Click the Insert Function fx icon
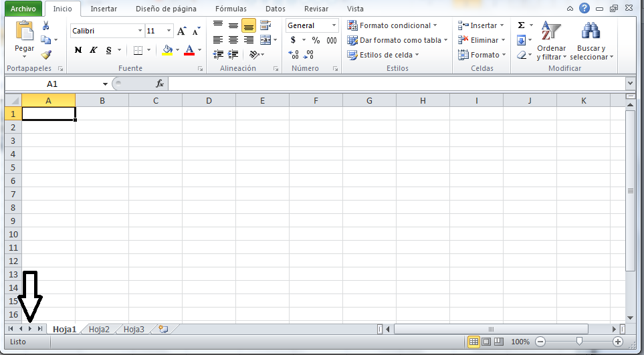The width and height of the screenshot is (644, 355). tap(160, 84)
